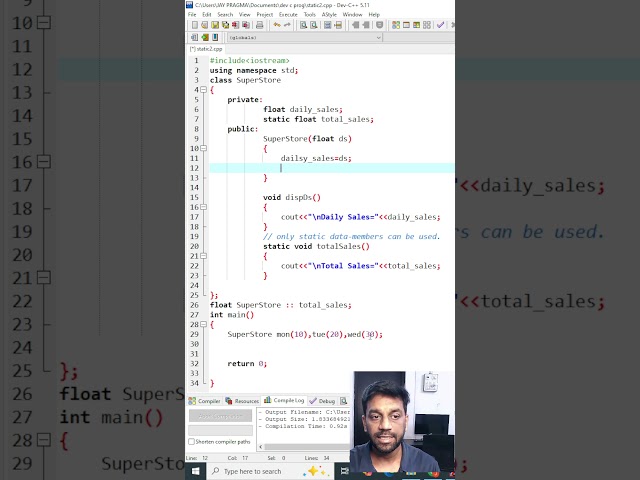The width and height of the screenshot is (640, 480).
Task: Click the Insert snippet icon in second toolbar
Action: tap(194, 38)
